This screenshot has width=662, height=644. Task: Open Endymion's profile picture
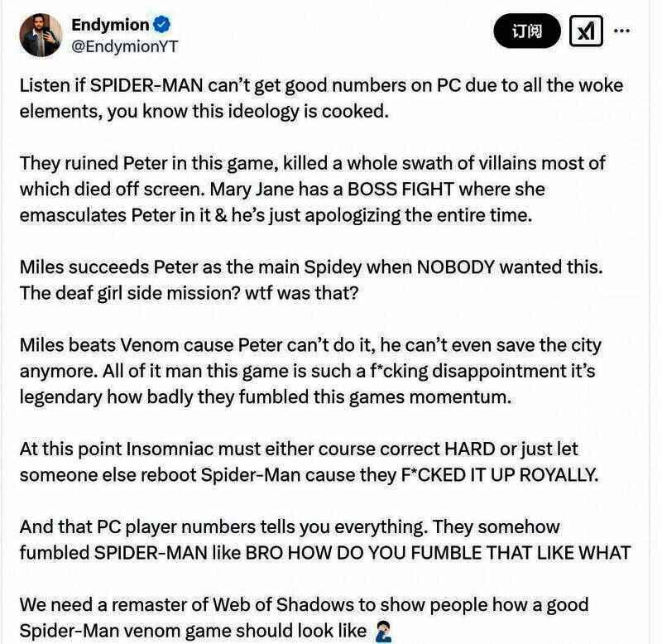point(41,36)
